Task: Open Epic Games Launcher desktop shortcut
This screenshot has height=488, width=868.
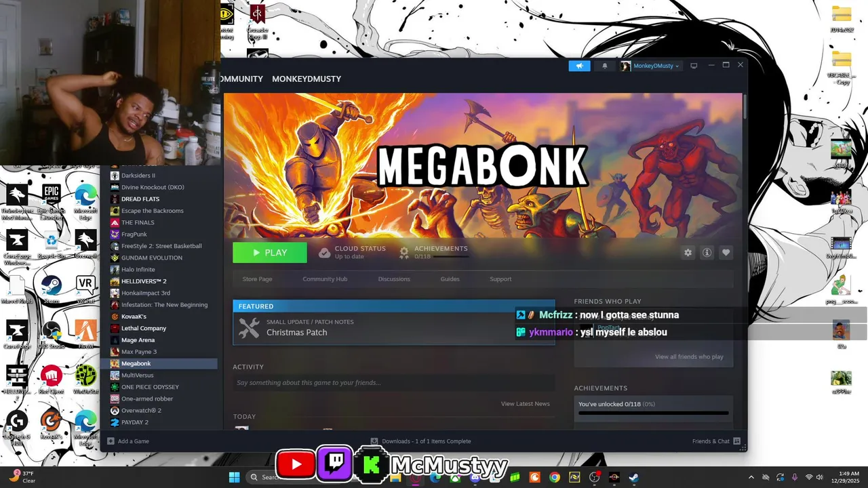Action: click(x=52, y=202)
